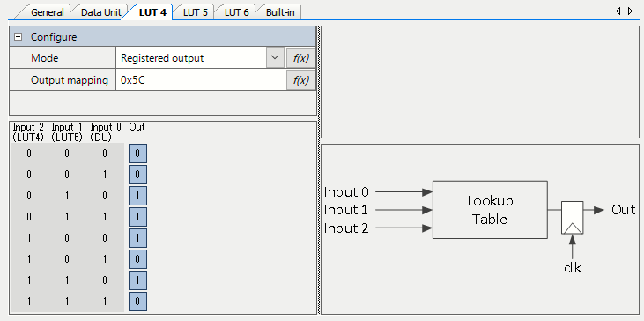Switch to the LUT 5 tab
Viewport: 644px width, 321px height.
coord(195,12)
